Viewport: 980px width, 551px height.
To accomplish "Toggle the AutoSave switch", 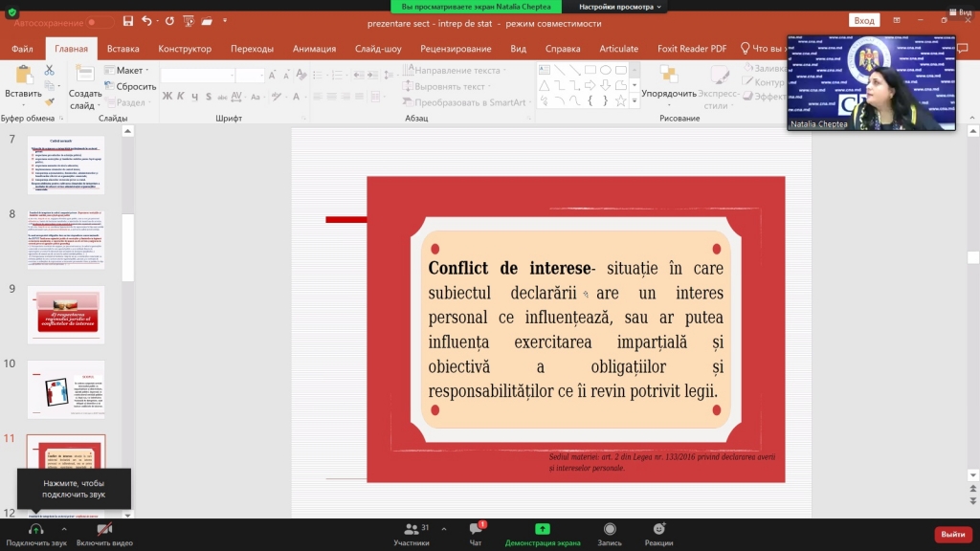I will tap(100, 21).
